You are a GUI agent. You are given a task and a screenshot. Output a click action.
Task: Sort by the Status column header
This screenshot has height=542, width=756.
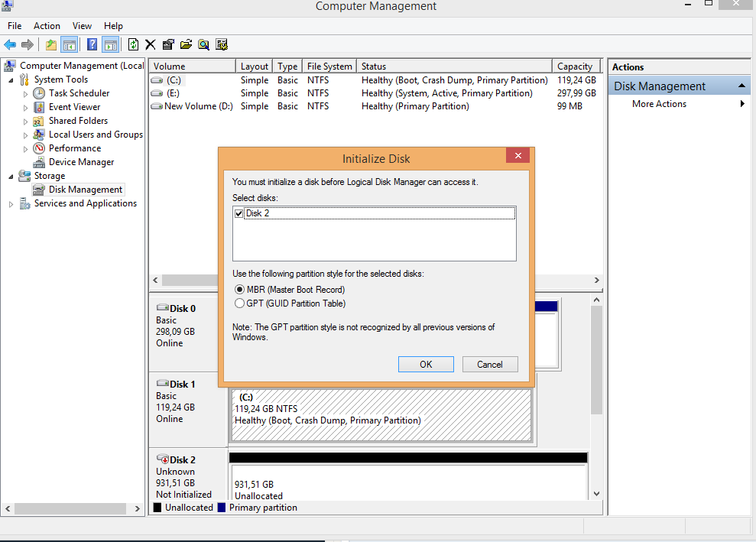[x=454, y=66]
